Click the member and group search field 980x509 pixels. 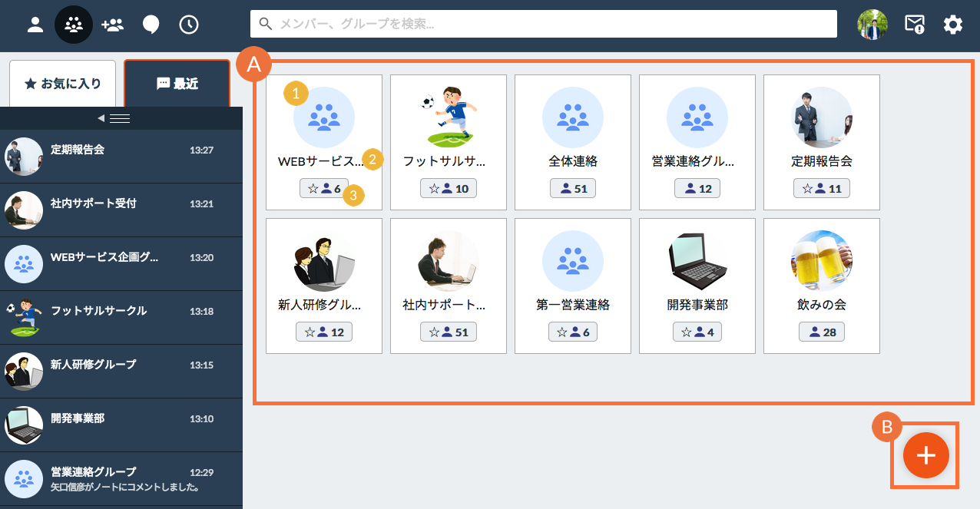click(543, 24)
